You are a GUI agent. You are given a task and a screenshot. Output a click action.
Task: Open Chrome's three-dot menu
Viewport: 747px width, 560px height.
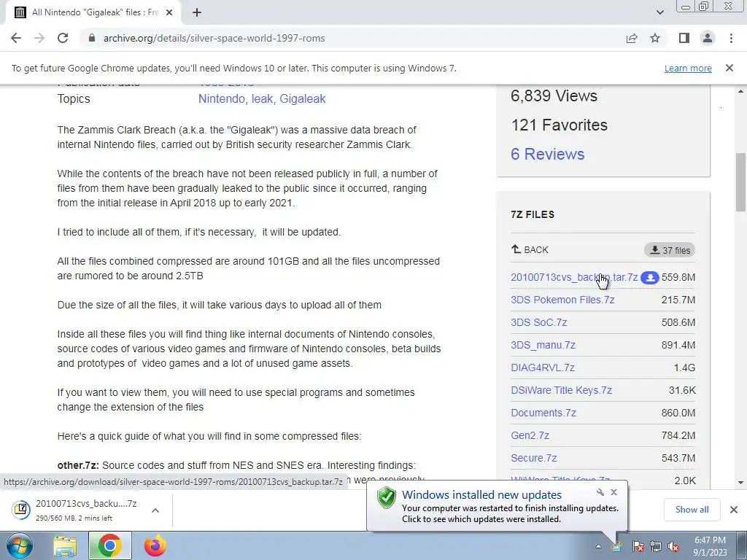click(731, 38)
